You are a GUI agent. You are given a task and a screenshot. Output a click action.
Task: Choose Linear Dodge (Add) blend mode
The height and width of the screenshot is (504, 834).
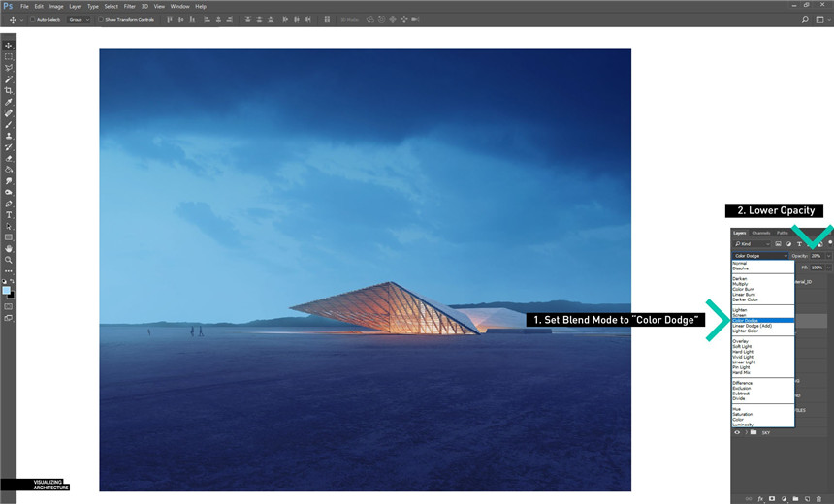753,326
